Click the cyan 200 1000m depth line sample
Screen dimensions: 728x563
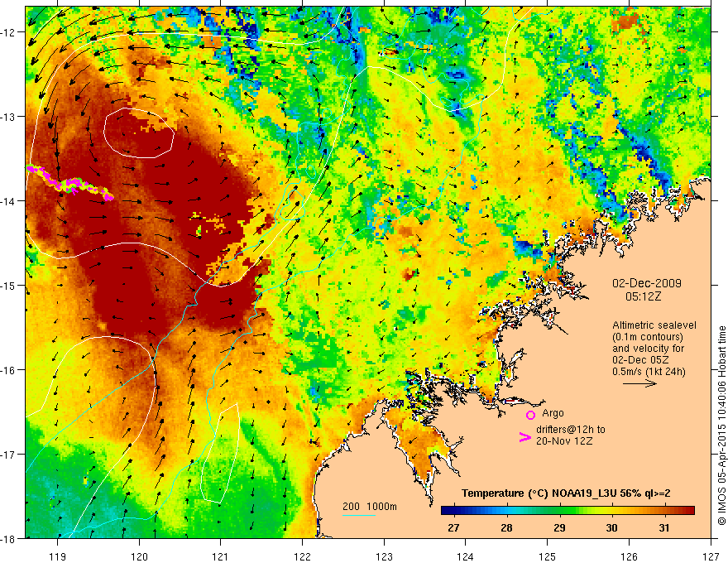(x=359, y=515)
